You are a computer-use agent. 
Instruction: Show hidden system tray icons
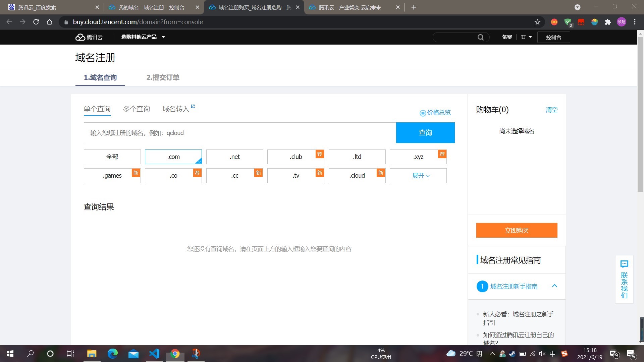[x=492, y=354]
